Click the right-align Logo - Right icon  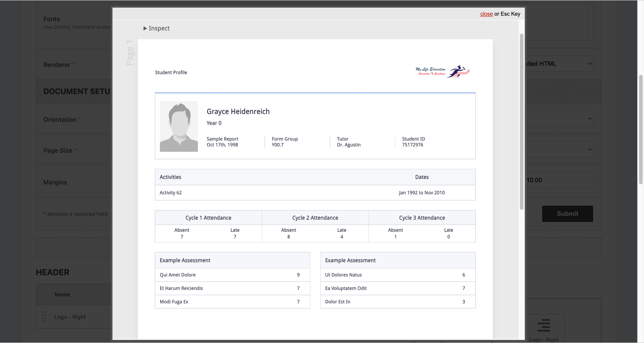click(x=544, y=325)
